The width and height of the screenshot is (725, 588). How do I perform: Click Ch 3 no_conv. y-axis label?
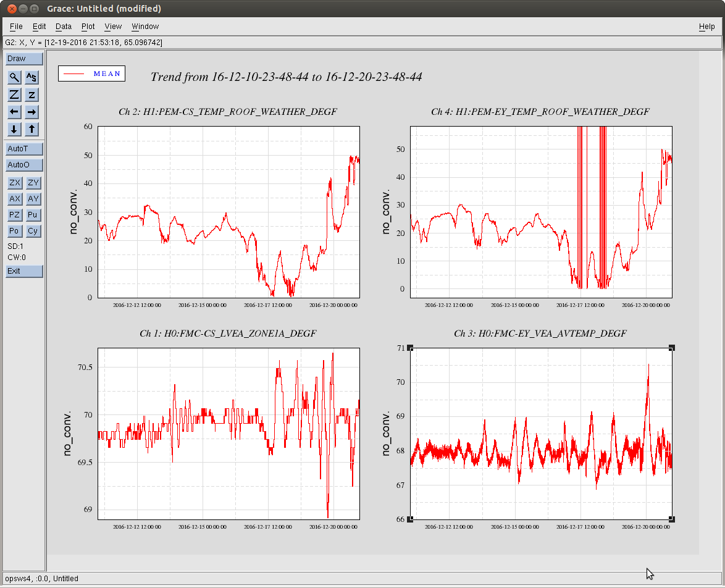click(385, 434)
